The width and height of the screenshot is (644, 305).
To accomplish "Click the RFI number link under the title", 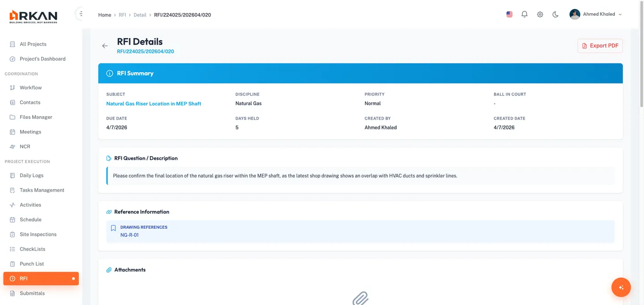I will pos(145,51).
